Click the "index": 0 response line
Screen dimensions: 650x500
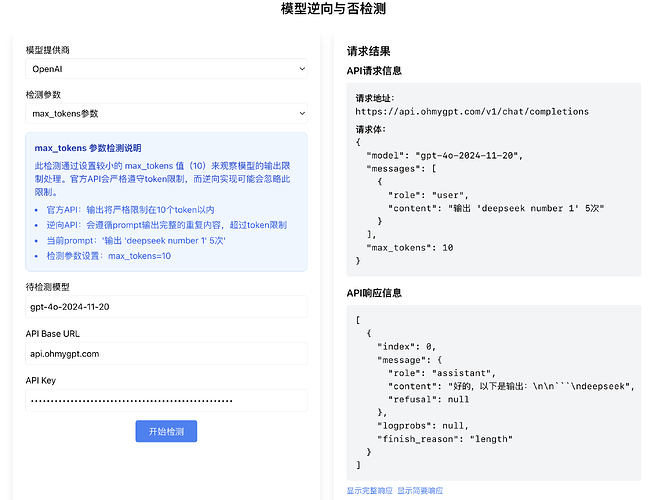[406, 347]
